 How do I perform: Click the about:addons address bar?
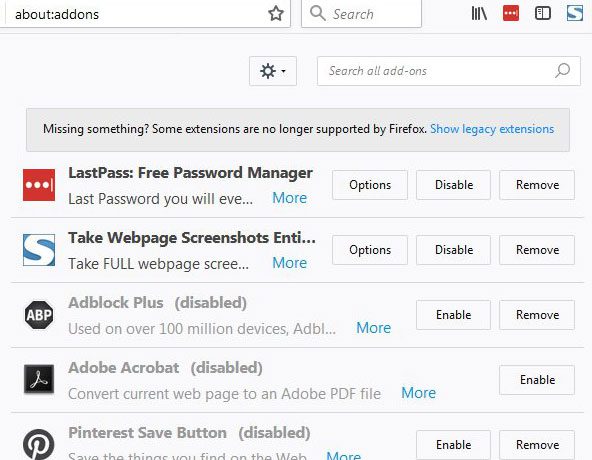[x=136, y=14]
